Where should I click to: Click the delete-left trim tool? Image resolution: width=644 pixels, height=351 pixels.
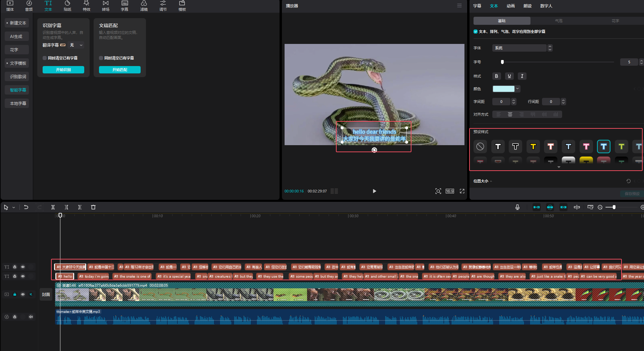(x=66, y=207)
